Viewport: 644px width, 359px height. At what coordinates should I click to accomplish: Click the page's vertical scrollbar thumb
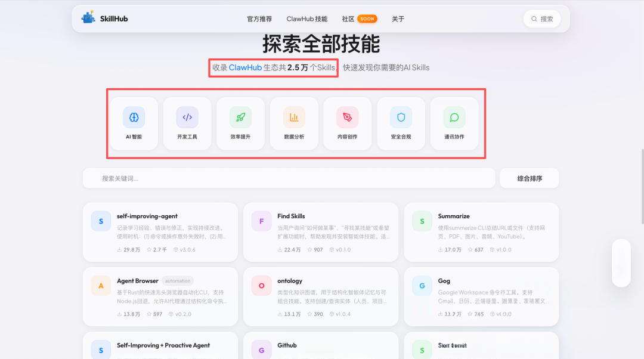tap(642, 187)
